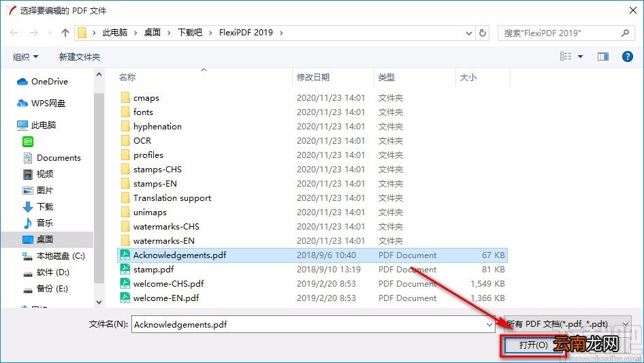
Task: Click 下载吧 in the address path
Action: click(x=190, y=33)
